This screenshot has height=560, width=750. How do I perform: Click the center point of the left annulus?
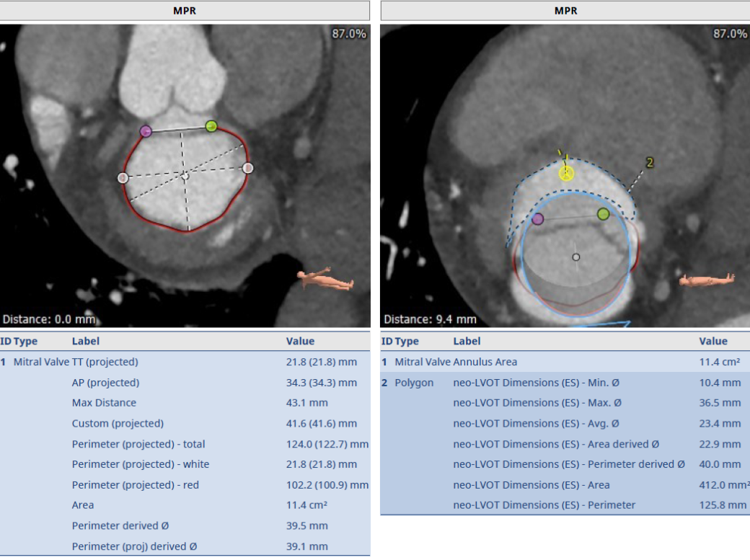[x=185, y=176]
